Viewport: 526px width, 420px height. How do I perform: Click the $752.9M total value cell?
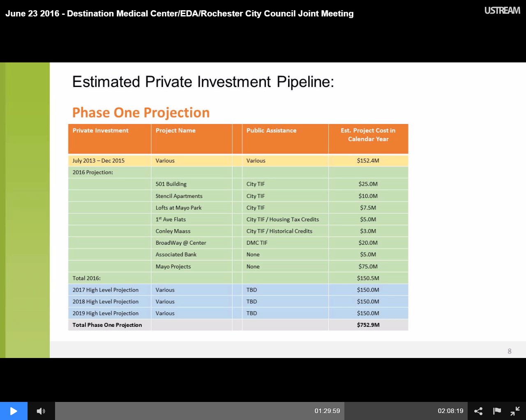coord(368,325)
